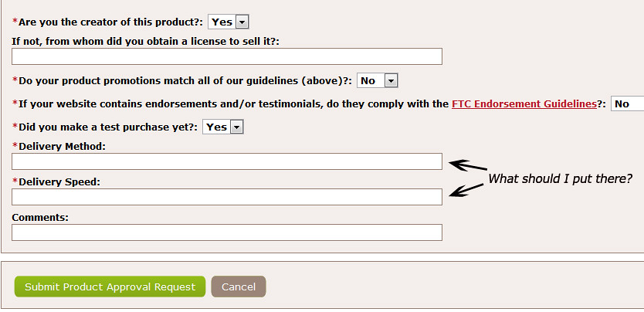Click the "Comments" label text
This screenshot has width=644, height=312.
point(40,218)
